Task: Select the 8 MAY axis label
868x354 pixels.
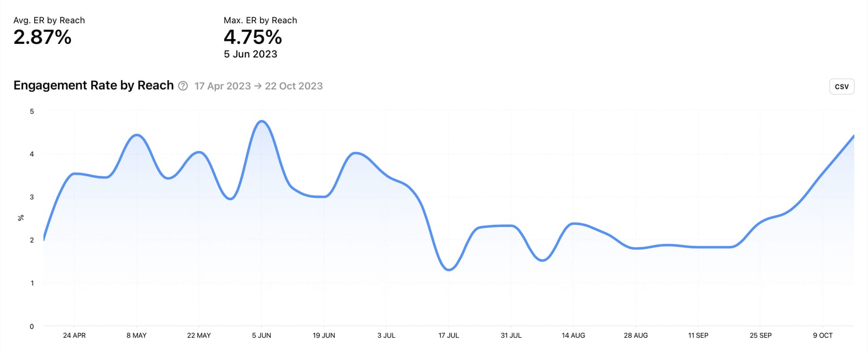Action: click(x=138, y=335)
